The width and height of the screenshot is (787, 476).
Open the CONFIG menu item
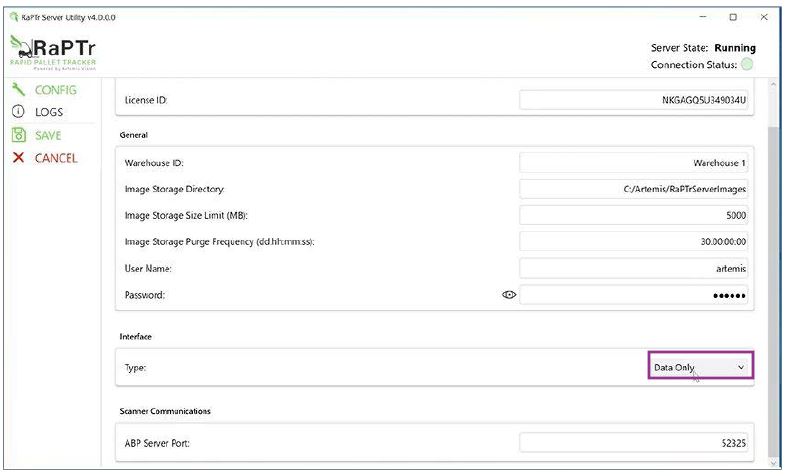click(x=55, y=90)
